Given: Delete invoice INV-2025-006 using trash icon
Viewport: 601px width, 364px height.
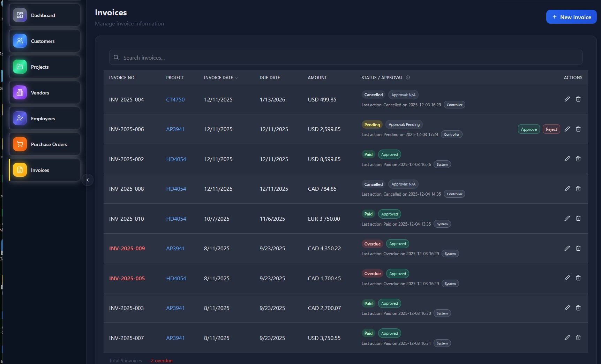Looking at the screenshot, I should pos(578,129).
